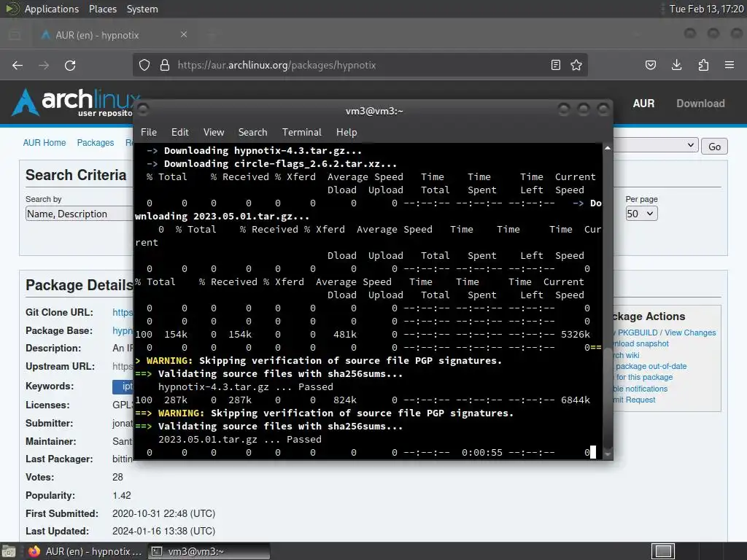This screenshot has width=747, height=560.
Task: Open terminal Search menu
Action: tap(252, 133)
